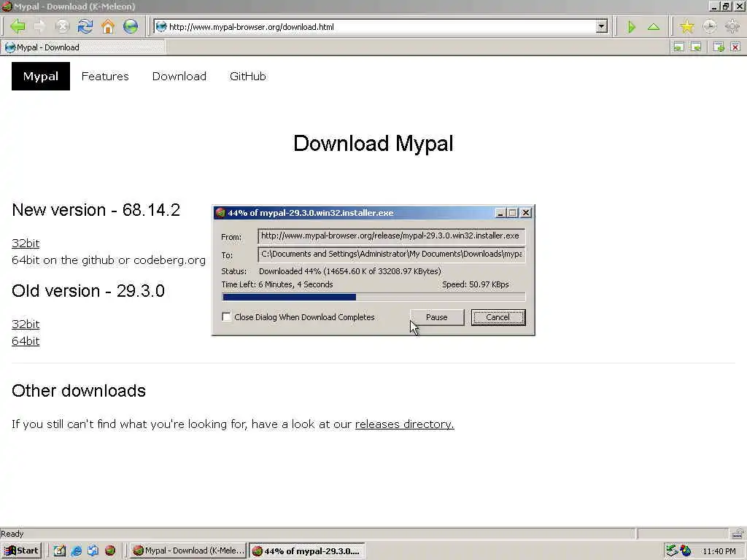This screenshot has width=747, height=560.
Task: Open preferences via the gear icon
Action: [732, 27]
